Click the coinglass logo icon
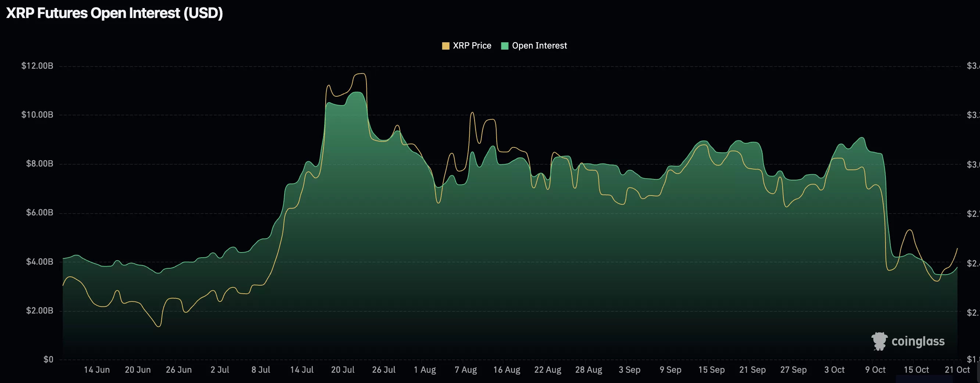This screenshot has height=383, width=980. 879,341
